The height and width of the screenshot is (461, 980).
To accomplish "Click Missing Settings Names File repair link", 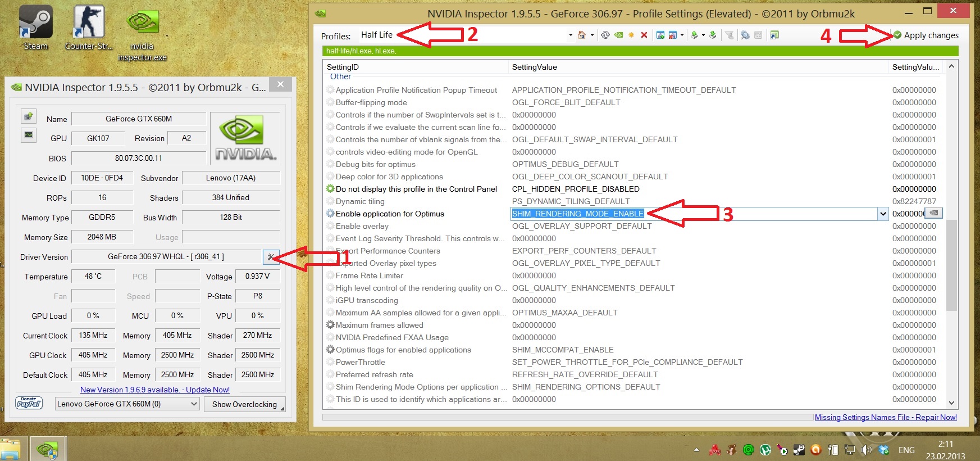I will coord(886,417).
